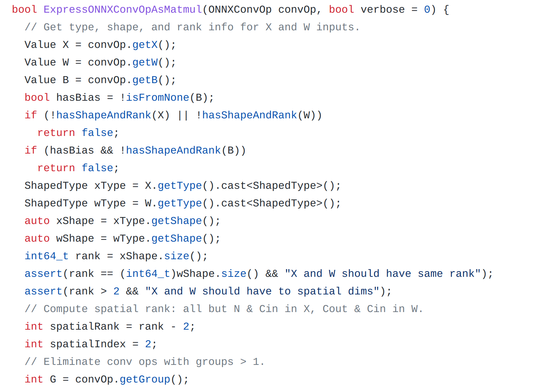The width and height of the screenshot is (553, 392).
Task: Click int64_t in the rank declaration
Action: [46, 256]
